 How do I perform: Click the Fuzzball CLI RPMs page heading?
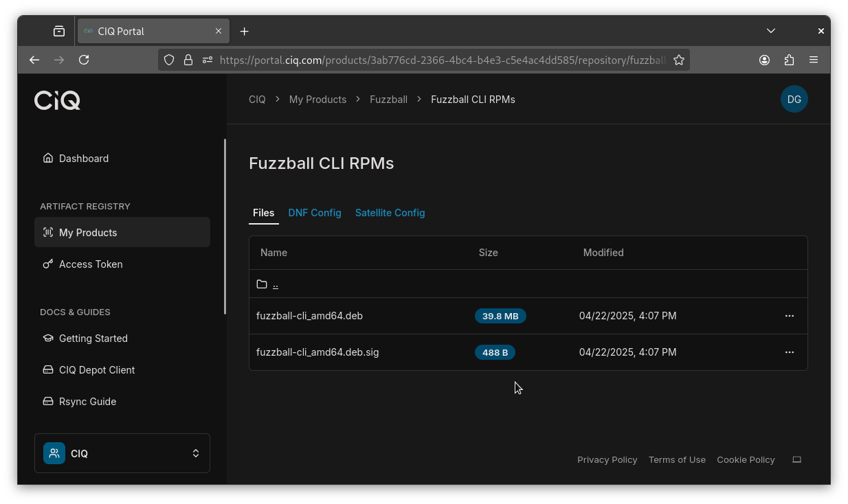(322, 163)
